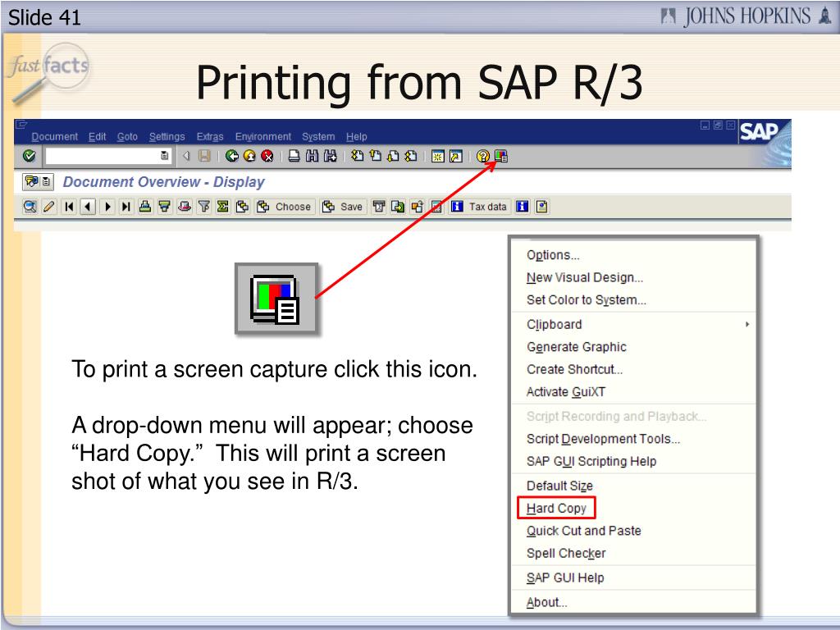Click the Find binoculars icon
The image size is (840, 630).
tap(312, 156)
